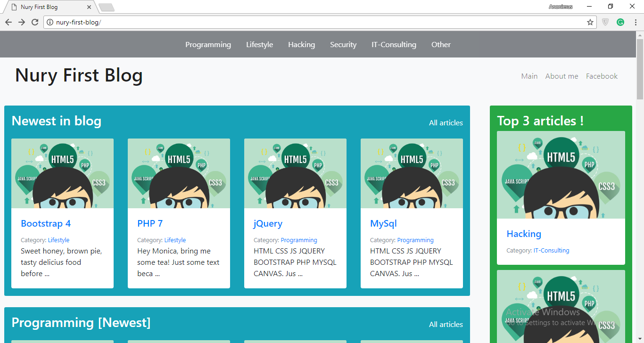Click the browser forward arrow
Screen dimensions: 644x343
pyautogui.click(x=22, y=22)
